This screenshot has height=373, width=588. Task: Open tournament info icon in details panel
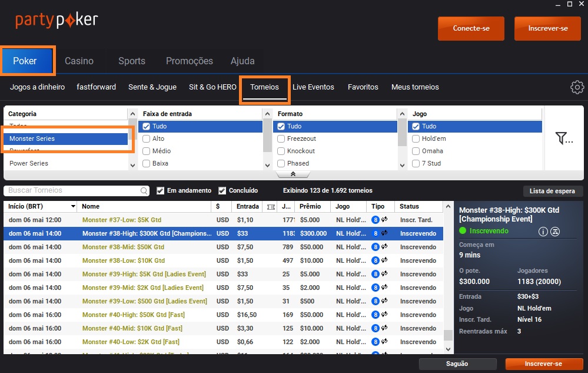point(543,232)
